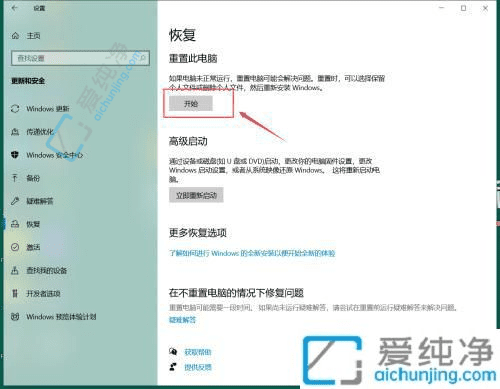This screenshot has height=389, width=500.
Task: Click the search magnifier icon in 查找设置
Action: coord(143,58)
